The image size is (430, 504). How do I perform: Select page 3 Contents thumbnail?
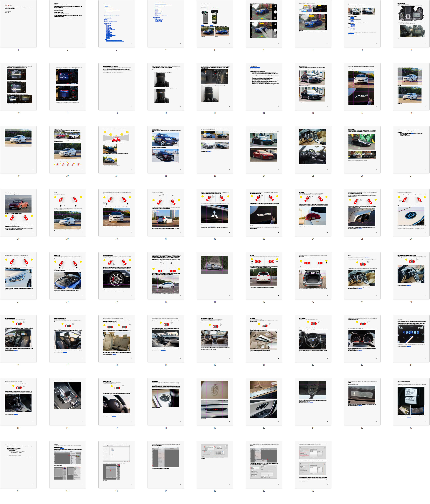click(117, 24)
